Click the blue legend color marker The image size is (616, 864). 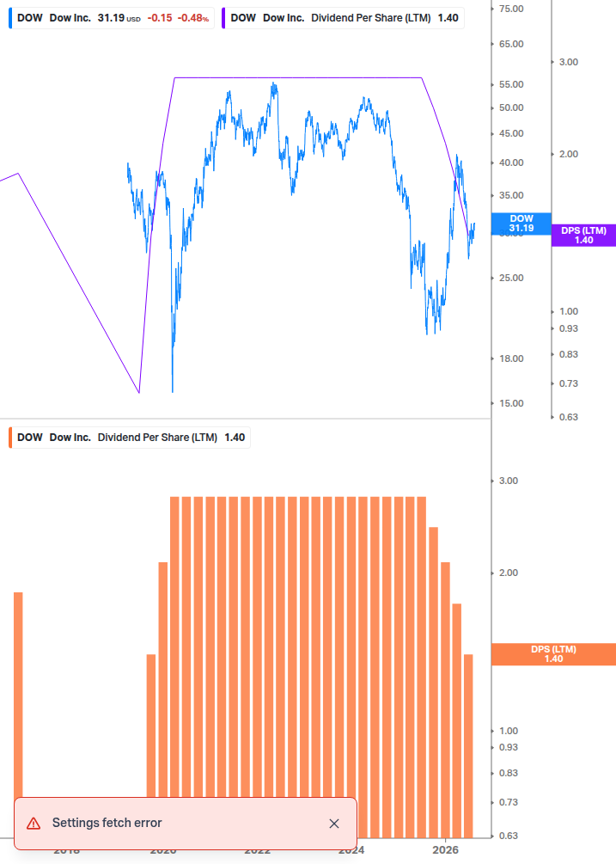coord(10,18)
